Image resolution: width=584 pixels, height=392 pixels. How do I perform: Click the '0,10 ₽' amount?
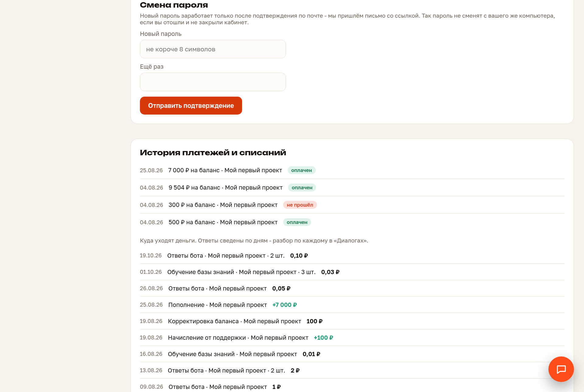[x=299, y=256]
